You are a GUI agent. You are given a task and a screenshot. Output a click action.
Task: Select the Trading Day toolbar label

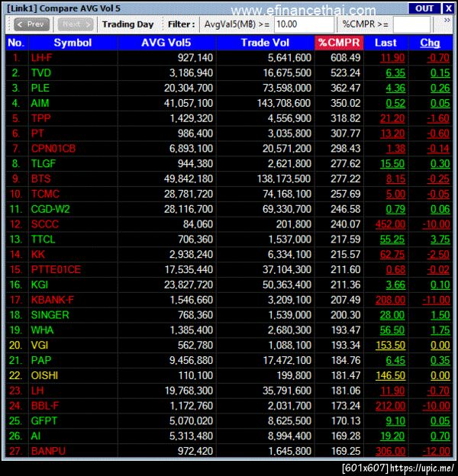[x=128, y=24]
